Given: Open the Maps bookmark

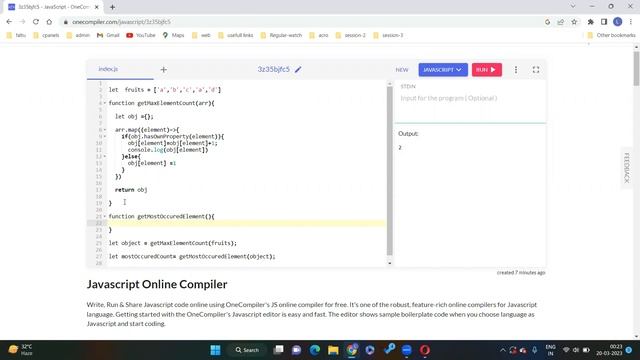Looking at the screenshot, I should tap(173, 36).
